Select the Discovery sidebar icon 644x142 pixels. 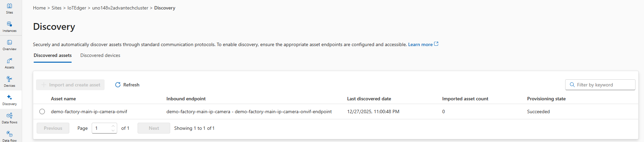(x=10, y=100)
